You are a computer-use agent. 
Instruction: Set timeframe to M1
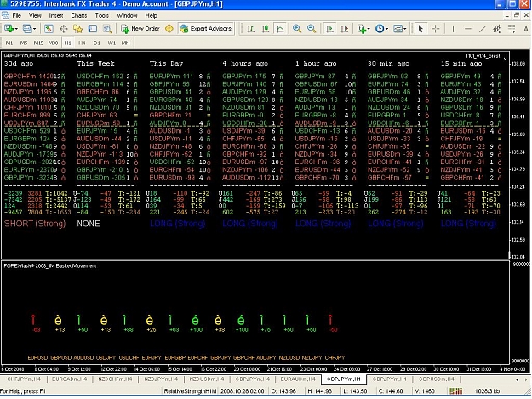(9, 43)
